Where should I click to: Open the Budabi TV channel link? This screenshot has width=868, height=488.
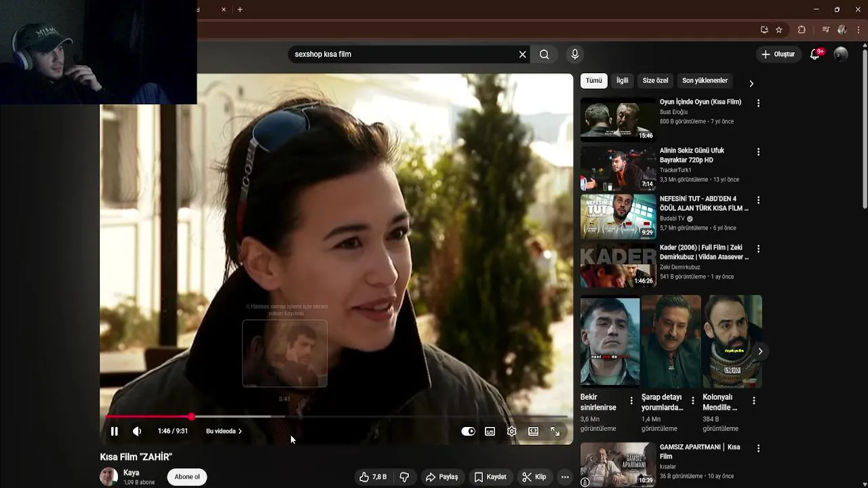click(672, 219)
